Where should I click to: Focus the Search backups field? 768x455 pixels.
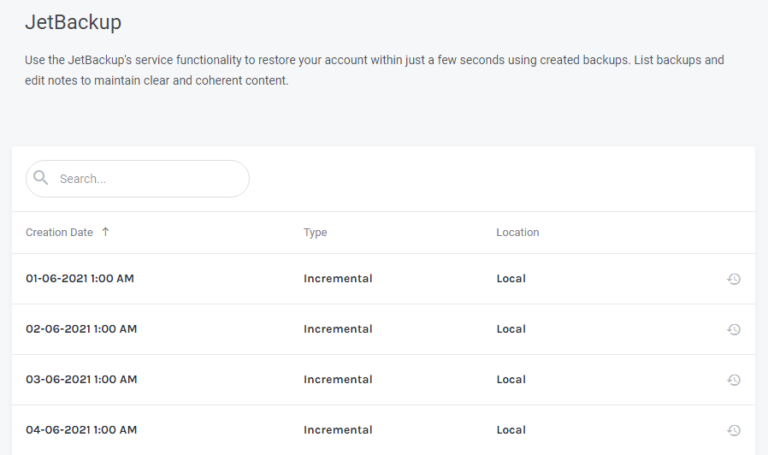tap(138, 179)
